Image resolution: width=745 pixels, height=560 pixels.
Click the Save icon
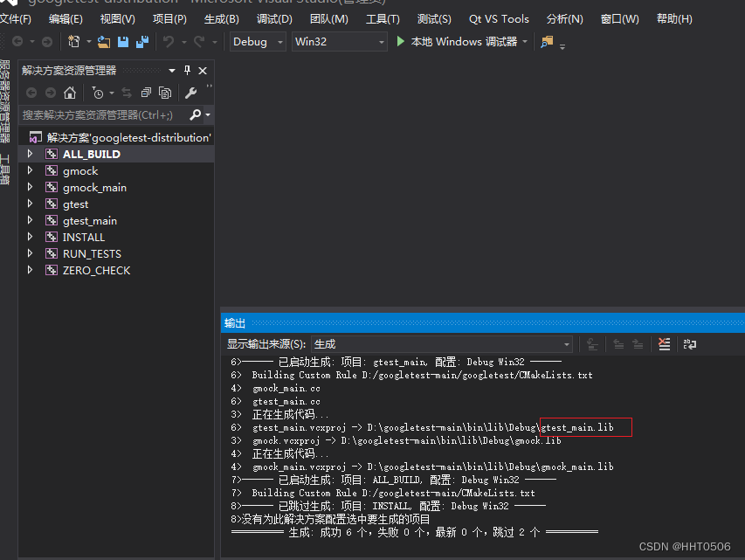[x=123, y=42]
